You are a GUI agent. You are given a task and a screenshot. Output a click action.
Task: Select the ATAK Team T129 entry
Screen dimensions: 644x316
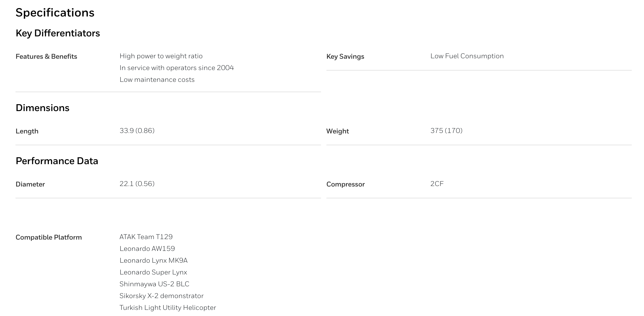[146, 237]
